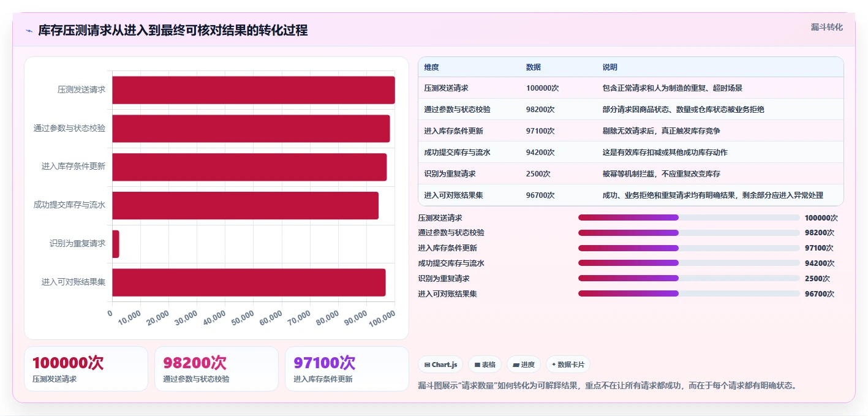Click the chart axis label 50,000
Image resolution: width=868 pixels, height=416 pixels.
(x=243, y=317)
